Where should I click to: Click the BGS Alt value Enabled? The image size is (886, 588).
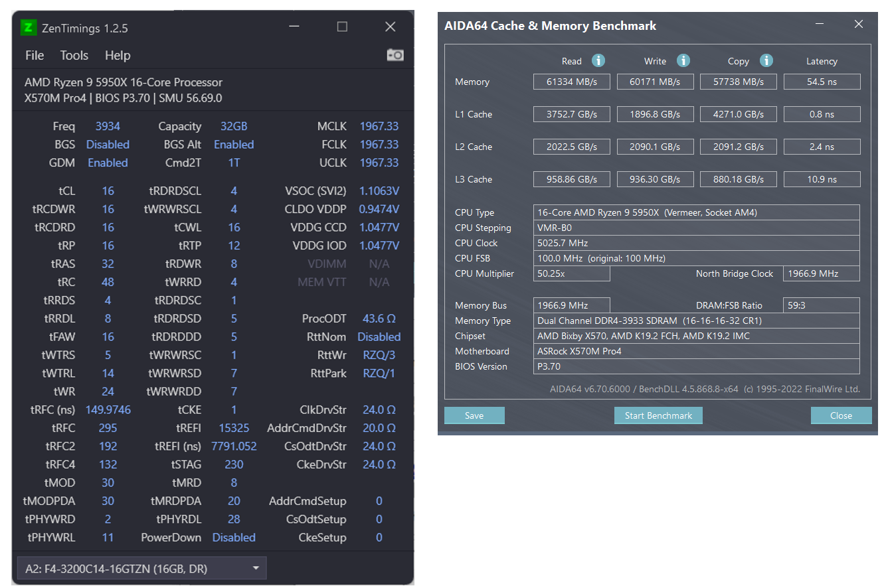[x=234, y=144]
